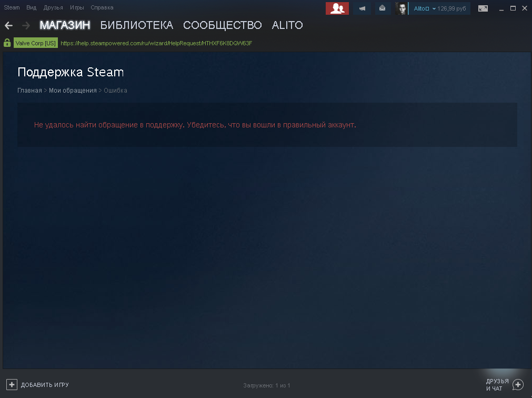Click the plus icon beside Add Game
This screenshot has height=398, width=532.
(x=12, y=384)
